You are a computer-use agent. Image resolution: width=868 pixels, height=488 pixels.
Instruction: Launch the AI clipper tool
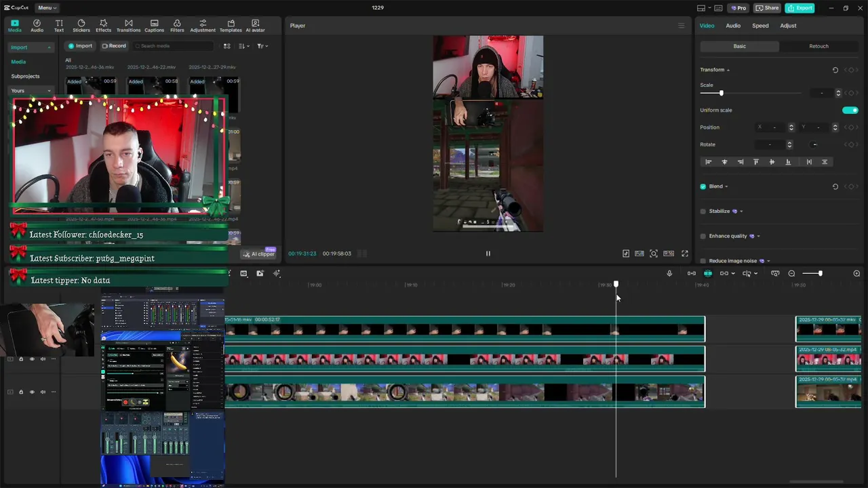pyautogui.click(x=260, y=254)
